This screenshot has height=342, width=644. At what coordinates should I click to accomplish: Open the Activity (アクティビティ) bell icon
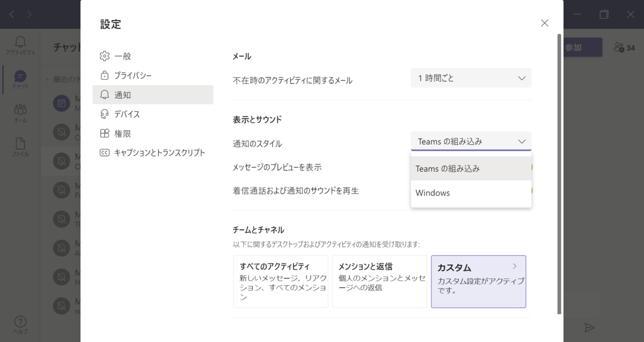pyautogui.click(x=20, y=43)
